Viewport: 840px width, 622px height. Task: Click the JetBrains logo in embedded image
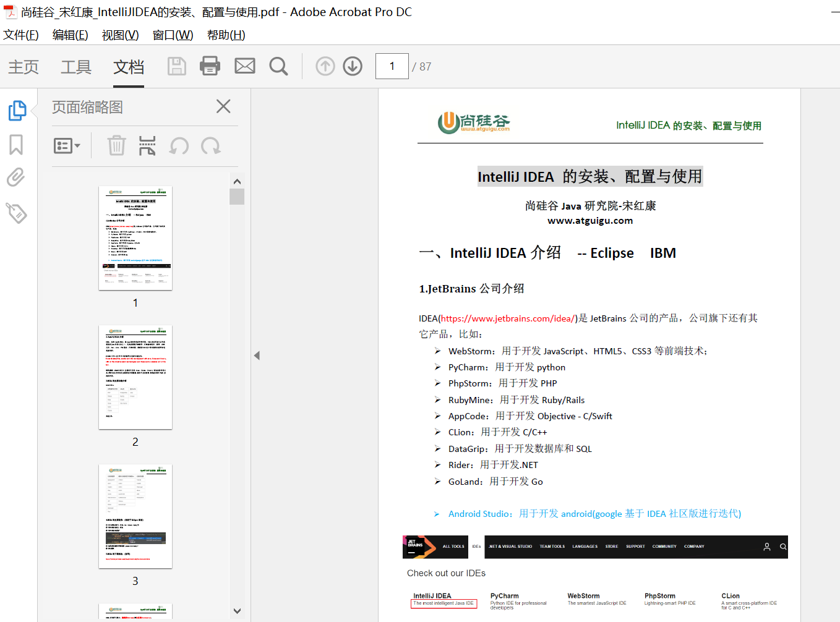[419, 547]
